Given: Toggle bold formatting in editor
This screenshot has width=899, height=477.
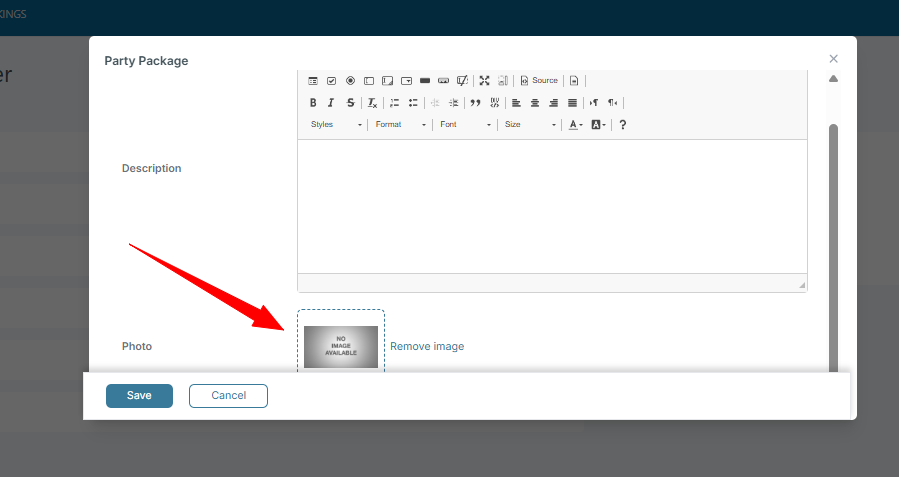Looking at the screenshot, I should pyautogui.click(x=313, y=103).
